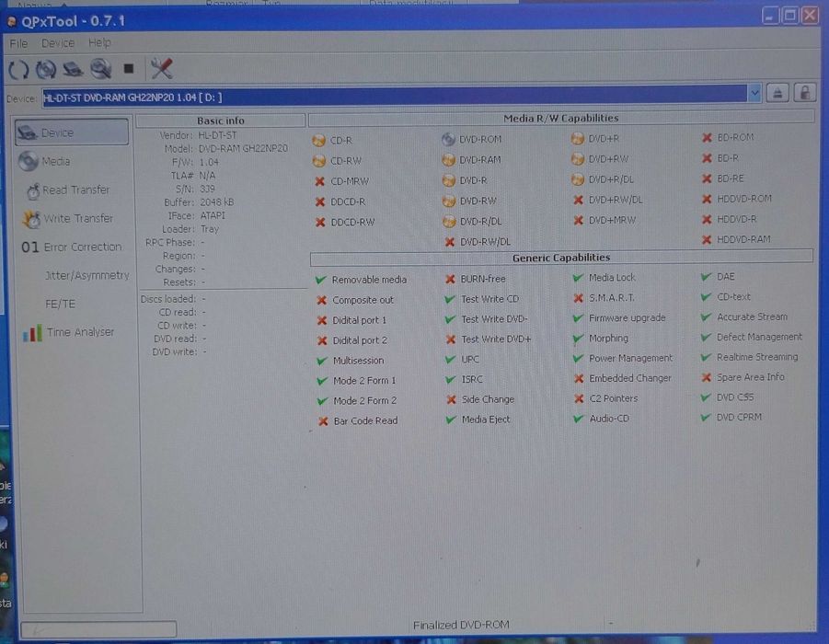
Task: Click the Buffer value 2048 kB
Action: click(x=217, y=202)
